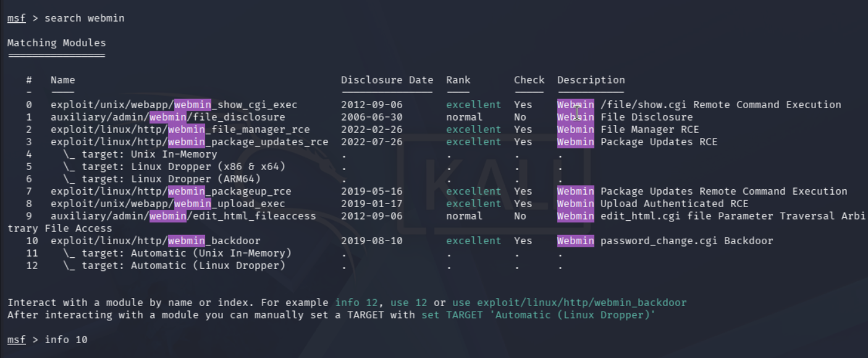Click the webmin_upload_exec module path
Image resolution: width=868 pixels, height=358 pixels.
click(167, 203)
